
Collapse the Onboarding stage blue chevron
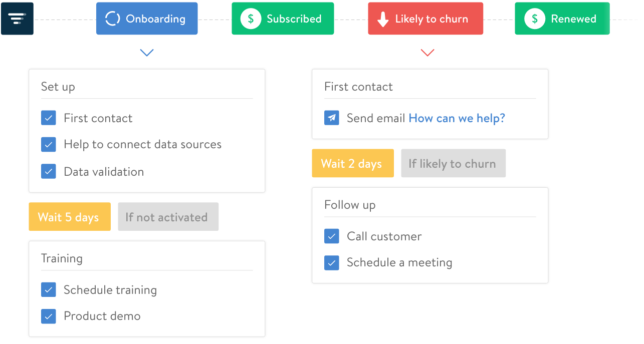147,53
